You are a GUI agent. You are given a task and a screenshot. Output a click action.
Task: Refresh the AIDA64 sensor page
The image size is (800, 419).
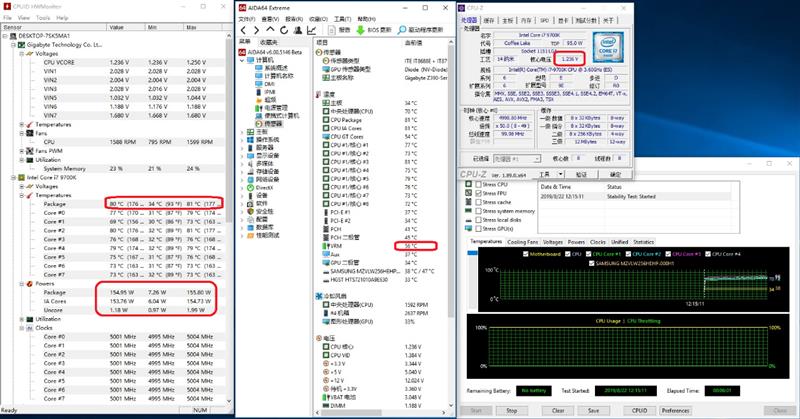[284, 30]
